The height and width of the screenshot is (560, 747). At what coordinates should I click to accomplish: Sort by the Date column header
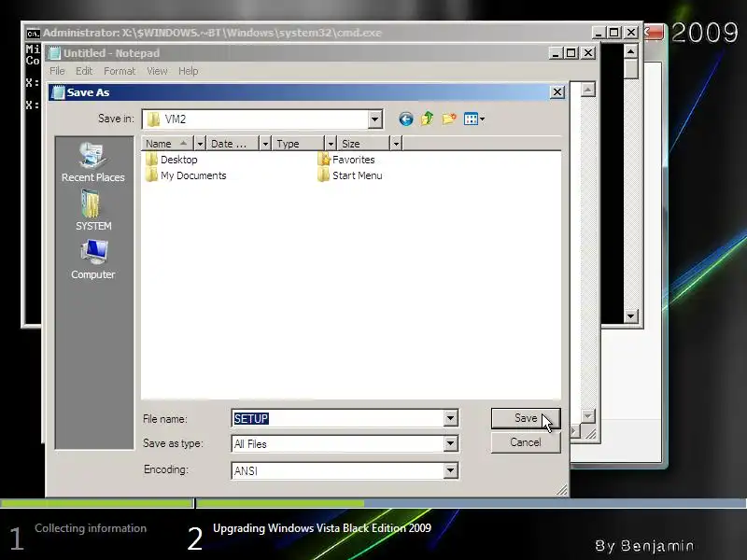233,144
